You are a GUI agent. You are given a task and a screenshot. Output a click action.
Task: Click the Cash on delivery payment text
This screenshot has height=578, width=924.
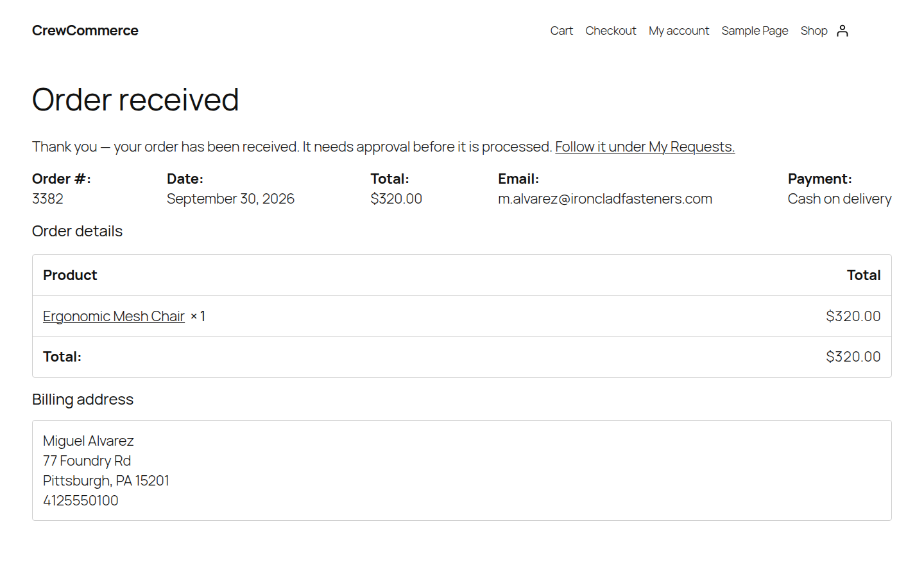click(839, 199)
